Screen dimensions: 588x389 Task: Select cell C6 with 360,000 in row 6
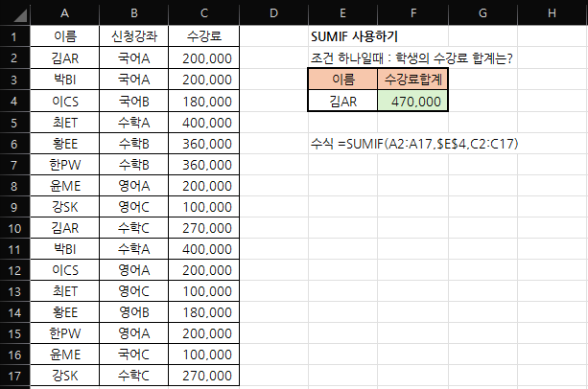(x=204, y=144)
